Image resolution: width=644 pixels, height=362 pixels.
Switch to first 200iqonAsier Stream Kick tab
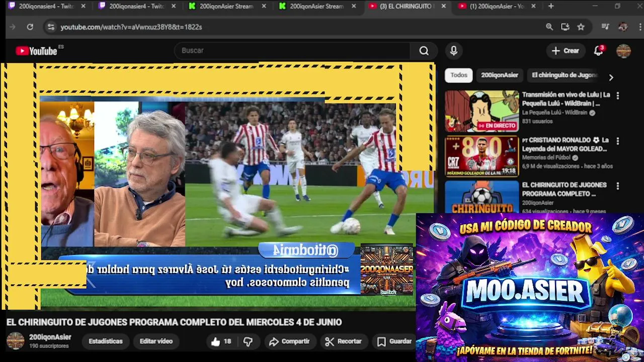coord(227,7)
